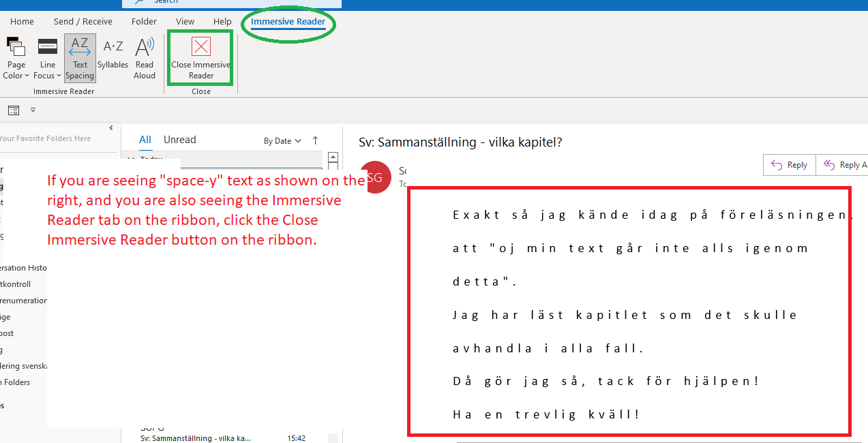This screenshot has height=443, width=868.
Task: Collapse the folder pane with the chevron
Action: (111, 127)
